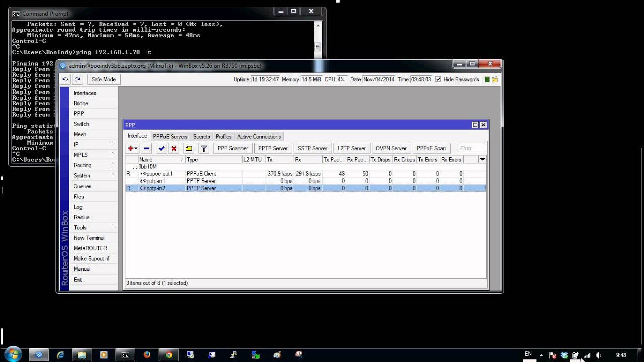Click the PPP Scanner button
The width and height of the screenshot is (644, 362).
point(232,148)
